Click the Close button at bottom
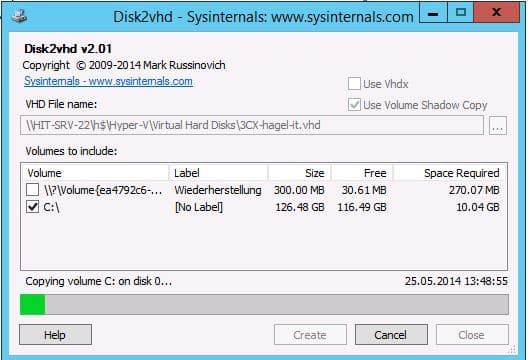 [472, 335]
